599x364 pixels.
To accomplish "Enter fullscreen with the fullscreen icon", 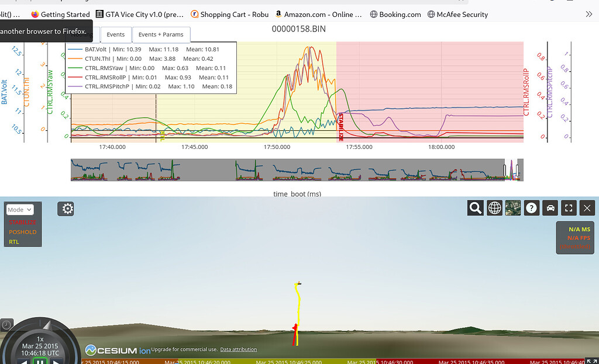I will click(x=569, y=207).
